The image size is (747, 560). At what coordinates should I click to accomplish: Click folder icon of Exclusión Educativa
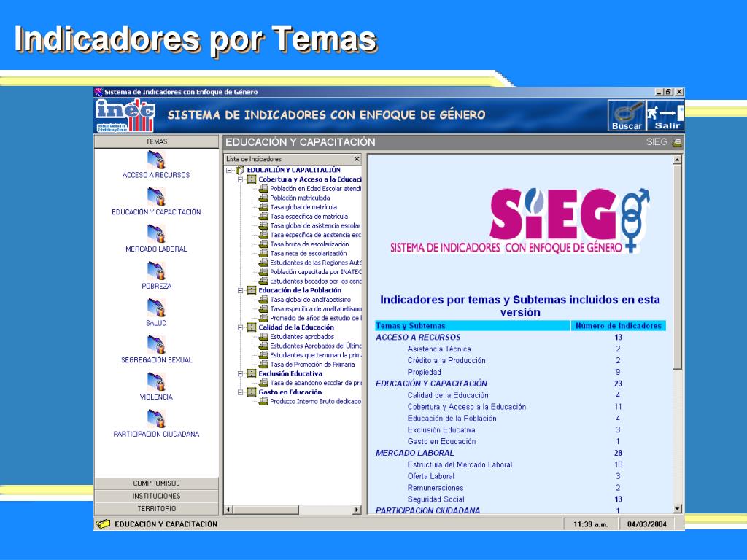(x=252, y=374)
